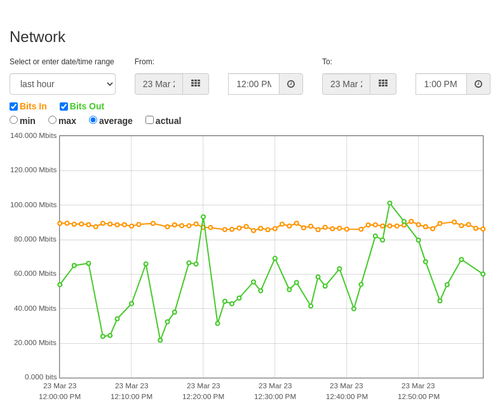Screen dimensions: 500x403
Task: Select the min radio button
Action: pyautogui.click(x=14, y=120)
